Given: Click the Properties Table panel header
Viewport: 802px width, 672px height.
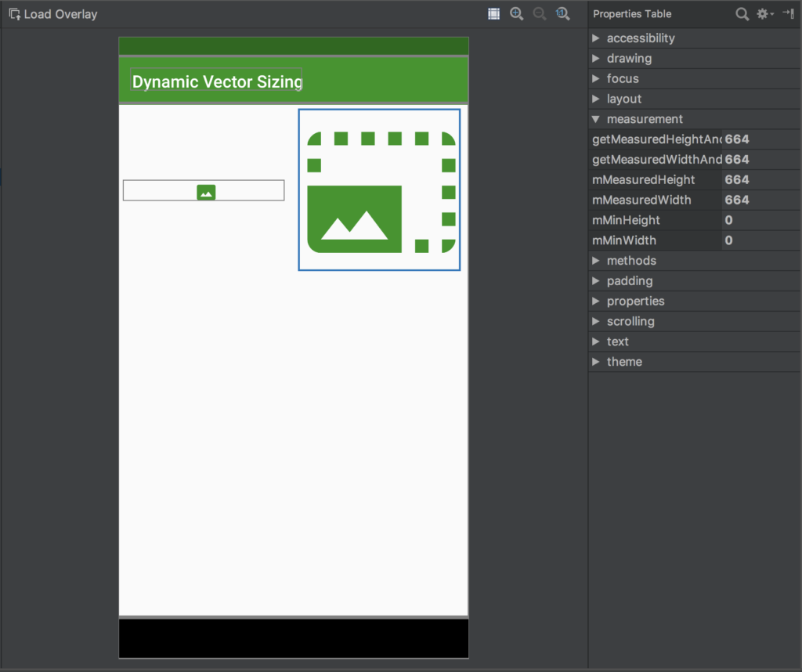Looking at the screenshot, I should pos(631,13).
